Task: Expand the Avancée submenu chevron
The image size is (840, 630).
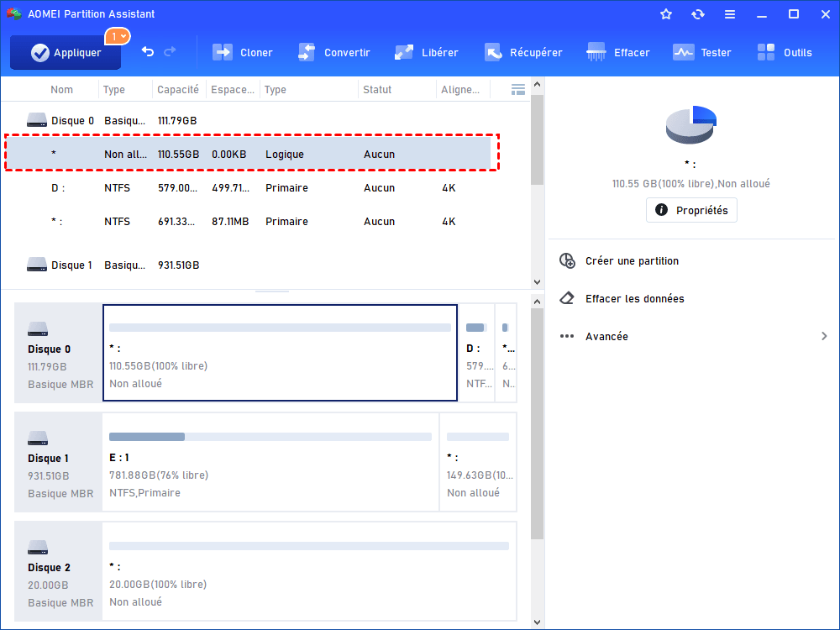Action: click(x=824, y=336)
